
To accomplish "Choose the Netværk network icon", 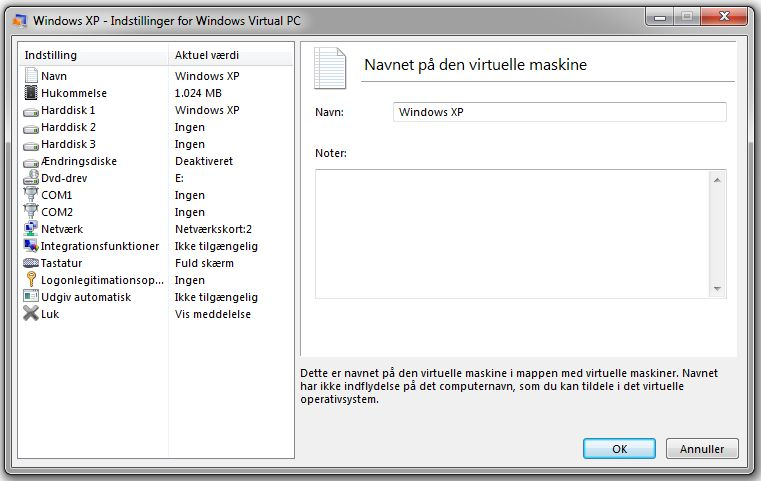I will point(31,229).
